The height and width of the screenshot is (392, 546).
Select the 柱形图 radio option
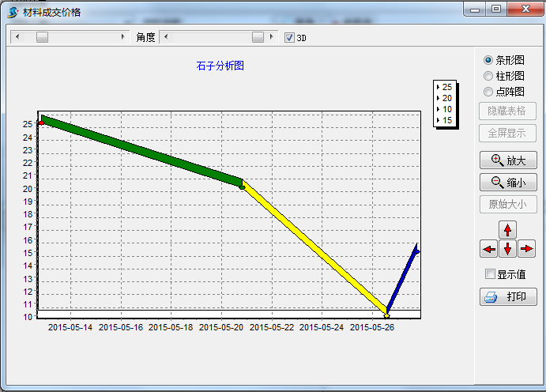click(x=488, y=76)
